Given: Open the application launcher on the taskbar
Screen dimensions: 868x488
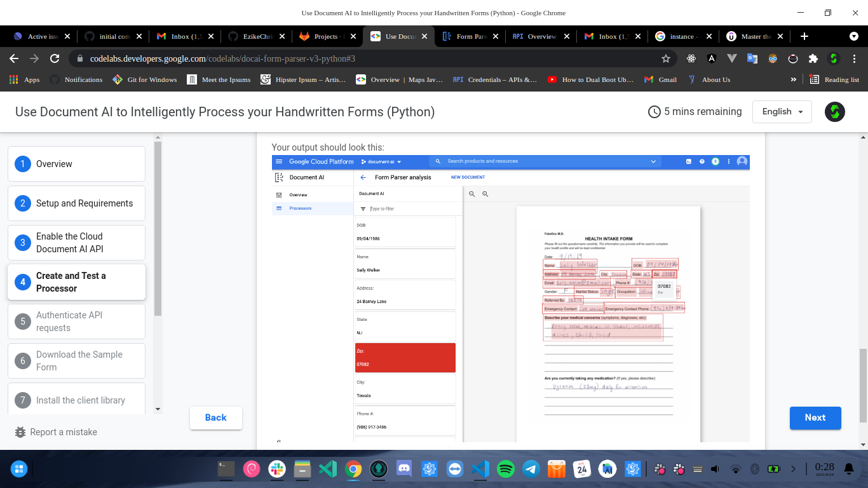Looking at the screenshot, I should (18, 470).
